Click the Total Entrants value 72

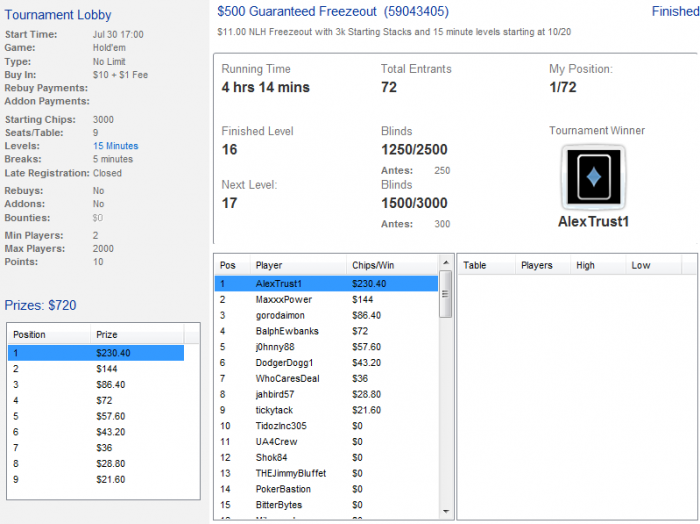[389, 87]
